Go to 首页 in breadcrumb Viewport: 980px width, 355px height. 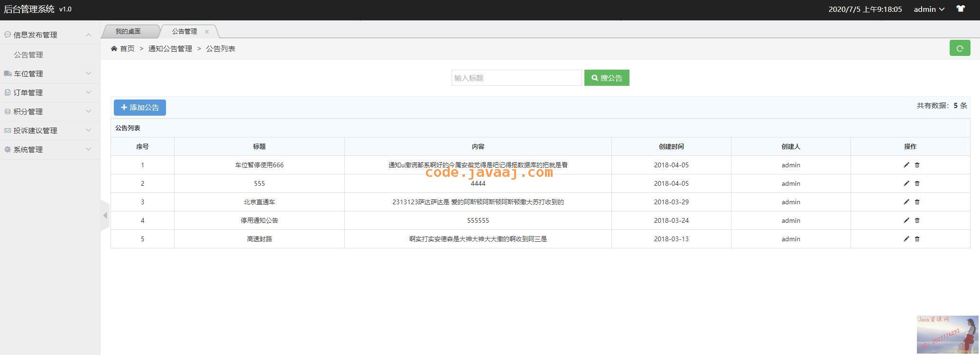click(x=127, y=48)
